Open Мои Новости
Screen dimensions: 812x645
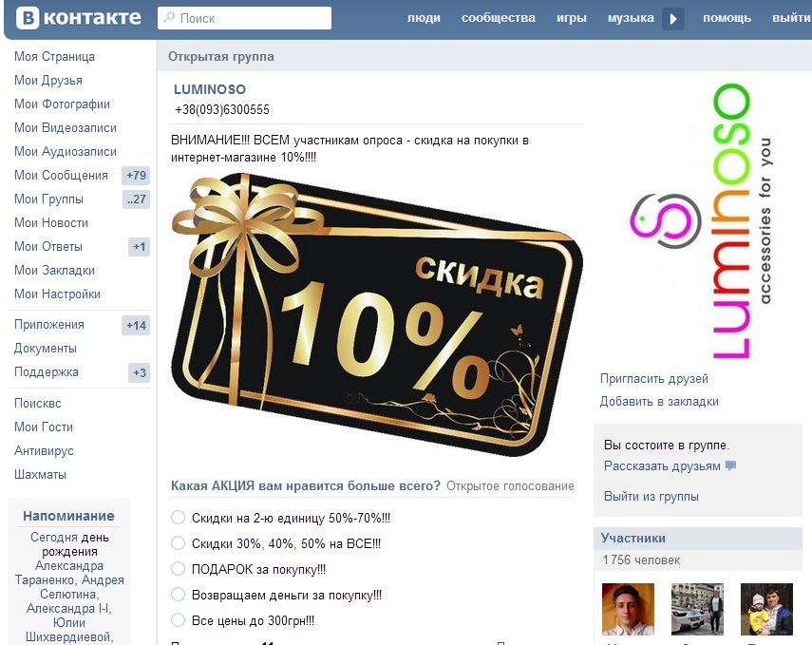(51, 223)
